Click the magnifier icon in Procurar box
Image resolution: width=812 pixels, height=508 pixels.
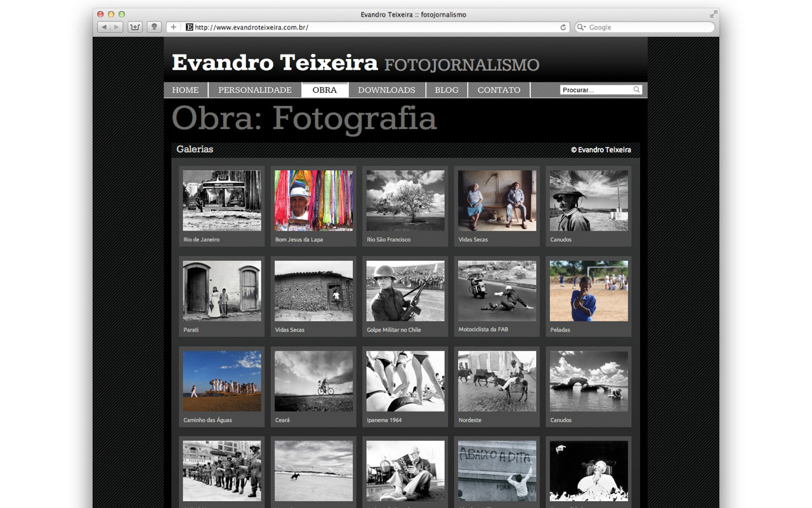(636, 90)
